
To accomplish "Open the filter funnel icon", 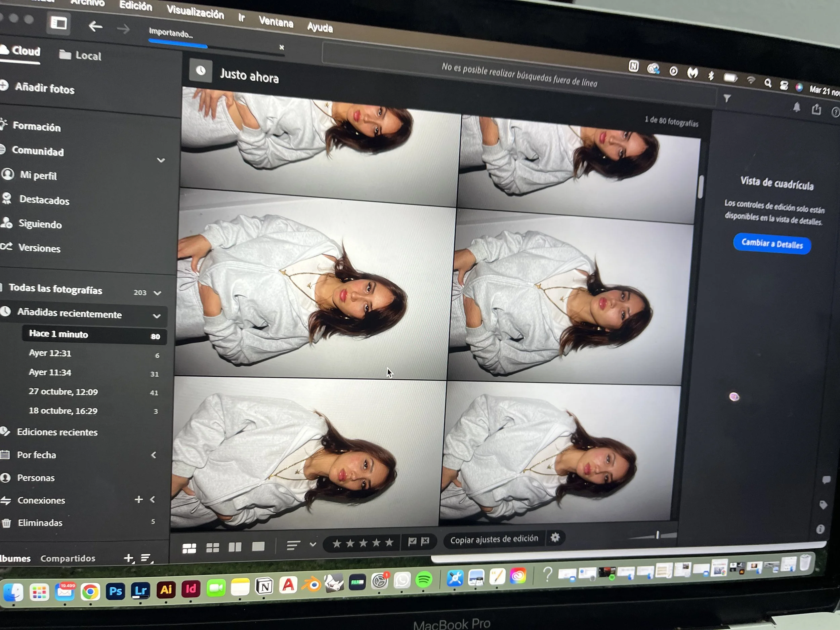I will (727, 99).
